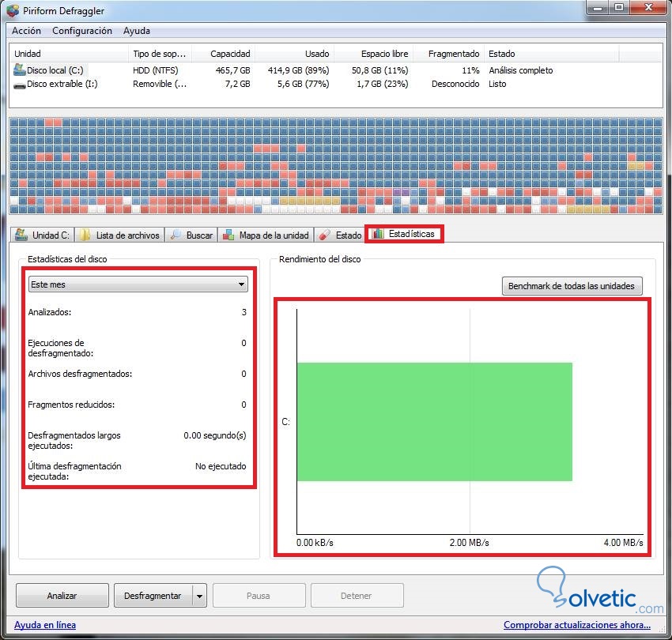672x640 pixels.
Task: Sort by the Usado column header
Action: 294,54
